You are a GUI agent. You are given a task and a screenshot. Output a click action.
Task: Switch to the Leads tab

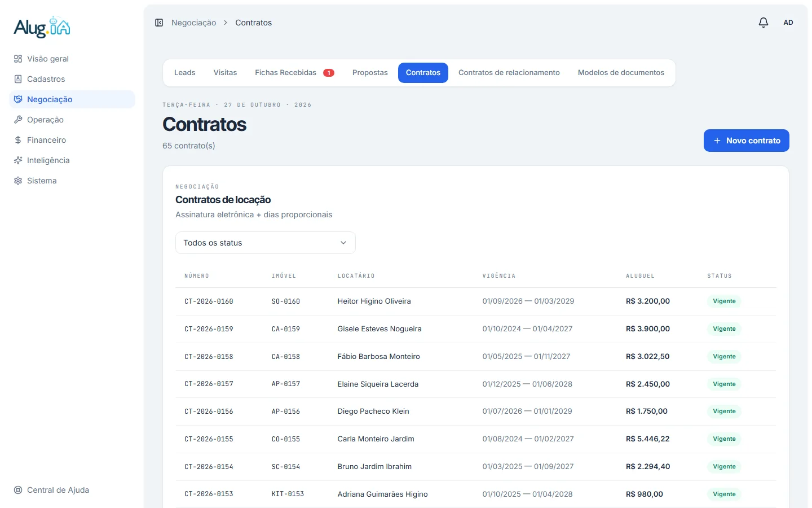point(185,73)
